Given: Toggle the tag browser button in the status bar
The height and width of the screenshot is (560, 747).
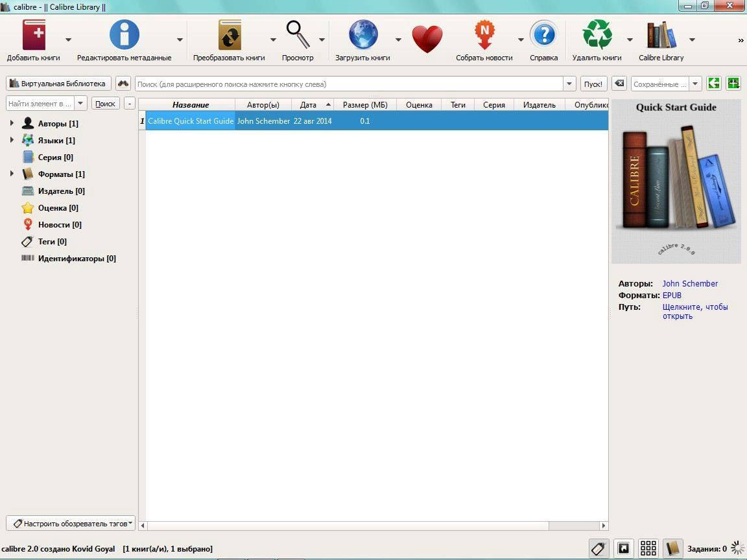Looking at the screenshot, I should (x=599, y=548).
